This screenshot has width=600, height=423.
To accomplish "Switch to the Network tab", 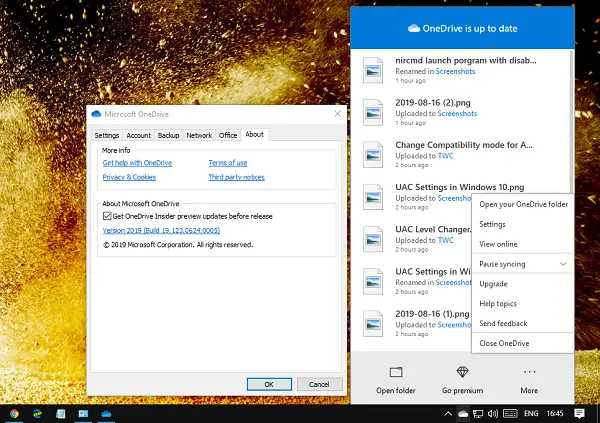I will 199,136.
